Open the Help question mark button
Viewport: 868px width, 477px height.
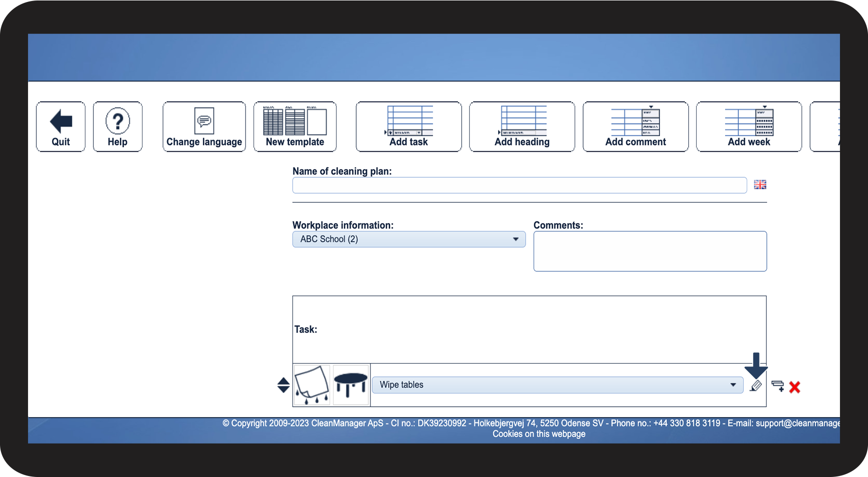[117, 127]
